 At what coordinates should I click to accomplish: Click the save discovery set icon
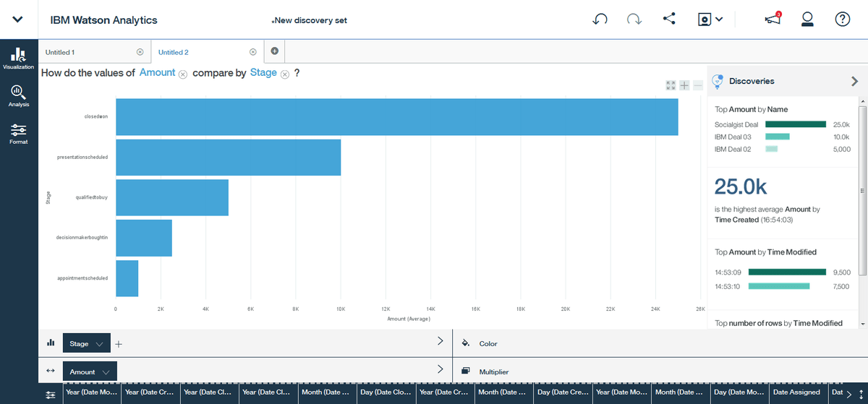point(704,20)
